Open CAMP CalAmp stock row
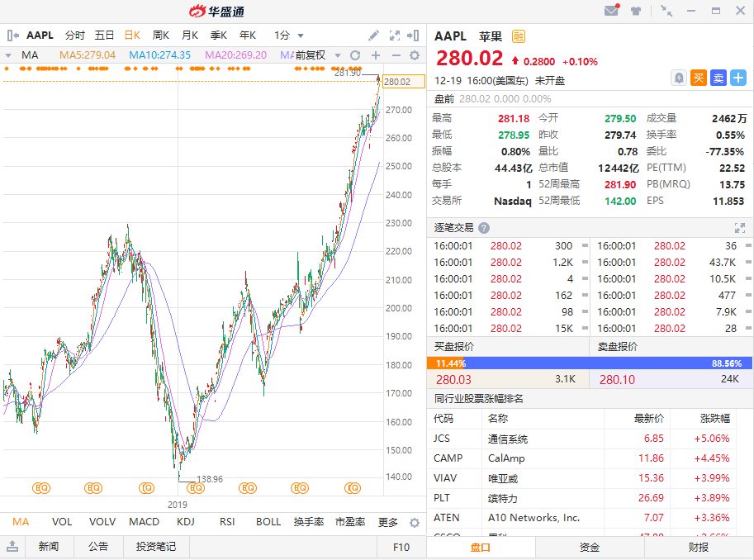The height and width of the screenshot is (560, 754). tap(582, 458)
